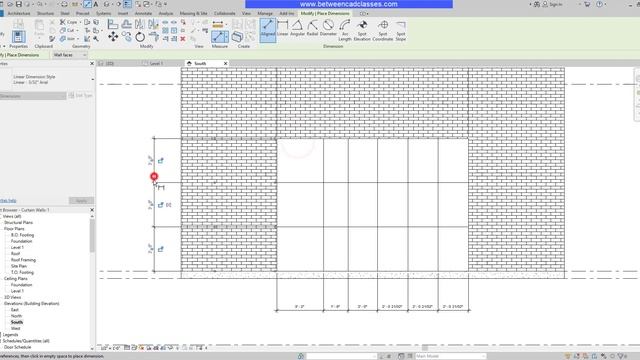Select the Arc Length dimension tool

click(345, 30)
